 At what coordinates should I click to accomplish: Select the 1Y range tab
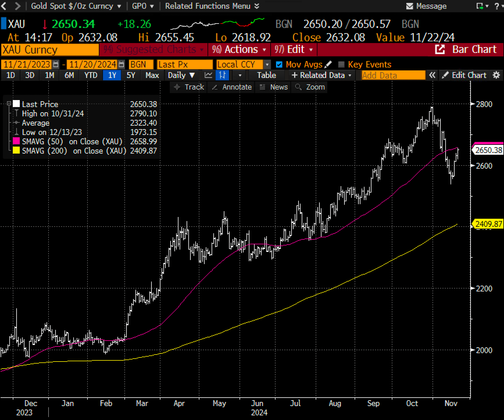tap(112, 75)
